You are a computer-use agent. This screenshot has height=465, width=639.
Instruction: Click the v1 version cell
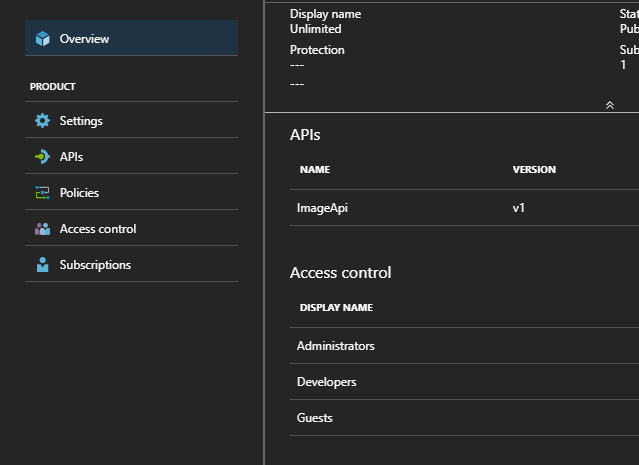[x=518, y=208]
